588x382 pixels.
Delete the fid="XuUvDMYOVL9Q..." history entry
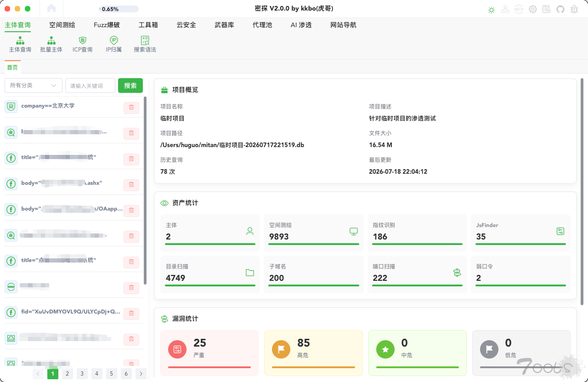[x=131, y=313]
